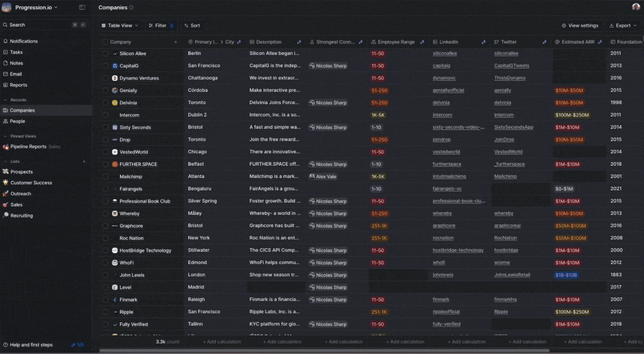The image size is (644, 354).
Task: Check the Silicon Allee row checkbox
Action: [105, 54]
